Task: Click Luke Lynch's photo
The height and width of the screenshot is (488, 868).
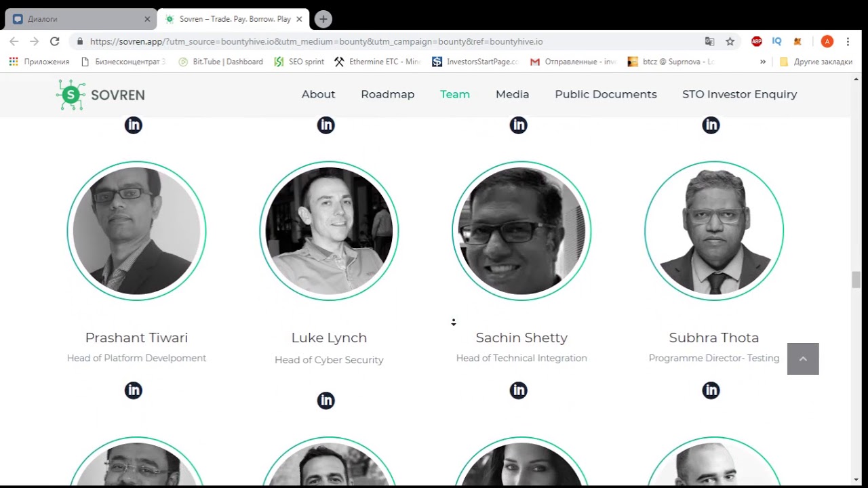Action: [329, 231]
